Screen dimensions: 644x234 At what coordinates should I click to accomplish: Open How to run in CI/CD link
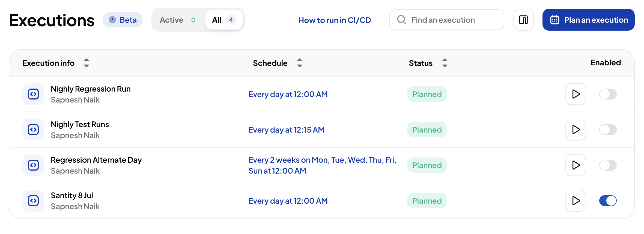pyautogui.click(x=335, y=20)
